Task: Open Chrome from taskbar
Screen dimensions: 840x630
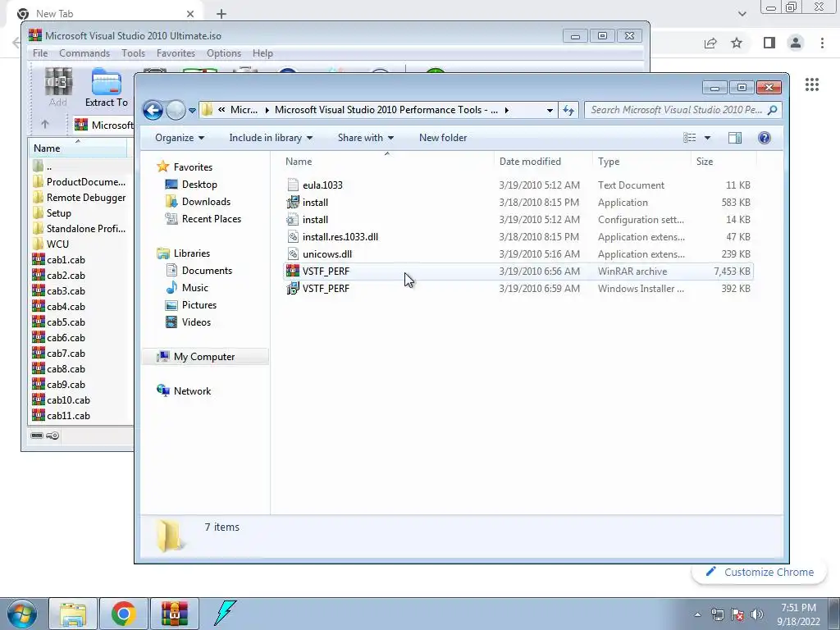Action: (x=123, y=614)
